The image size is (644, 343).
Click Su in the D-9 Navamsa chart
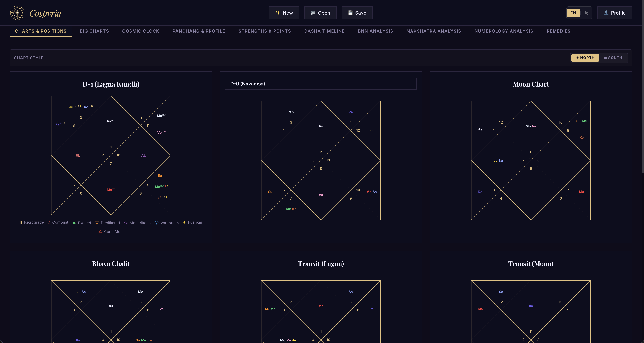pyautogui.click(x=270, y=192)
